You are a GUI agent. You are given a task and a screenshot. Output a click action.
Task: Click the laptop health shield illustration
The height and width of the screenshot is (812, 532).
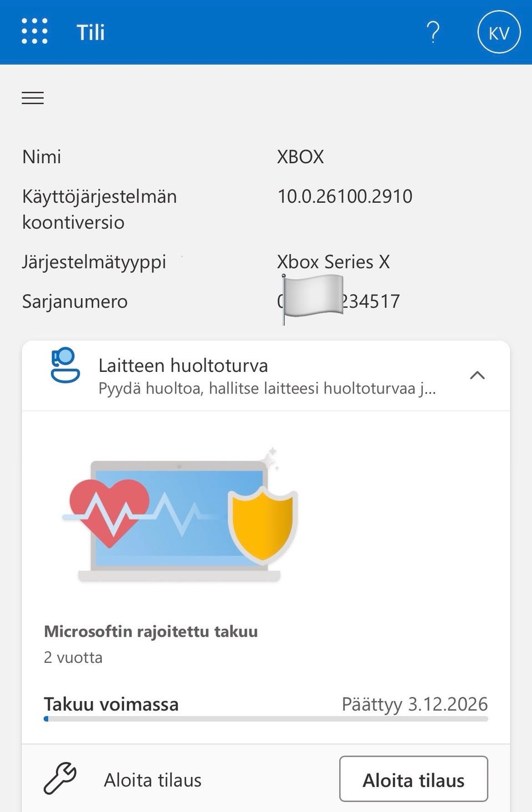[x=180, y=515]
